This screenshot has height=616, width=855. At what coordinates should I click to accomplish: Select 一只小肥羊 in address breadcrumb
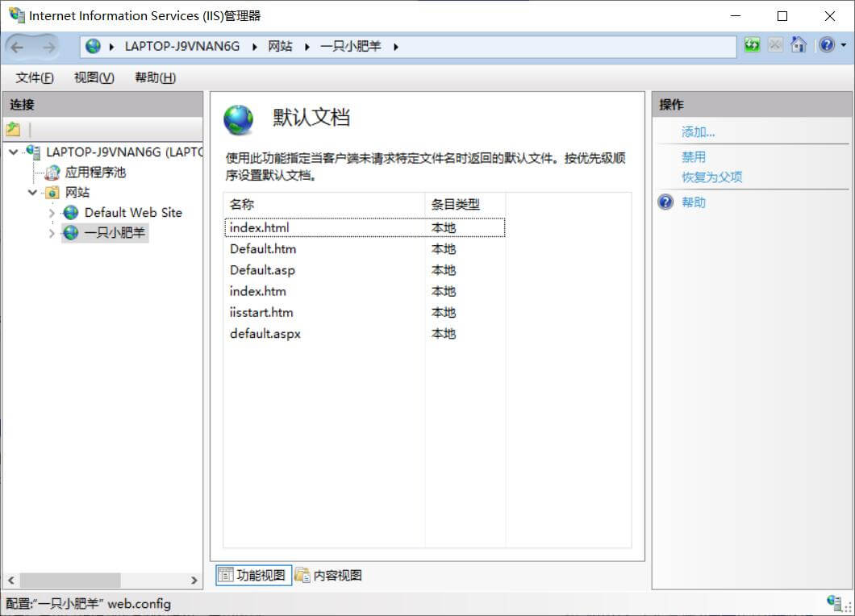pos(351,46)
